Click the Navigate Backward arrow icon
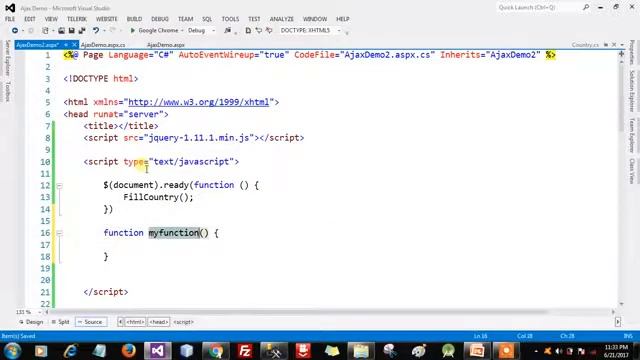Screen dimensions: 640x360 click(15, 31)
